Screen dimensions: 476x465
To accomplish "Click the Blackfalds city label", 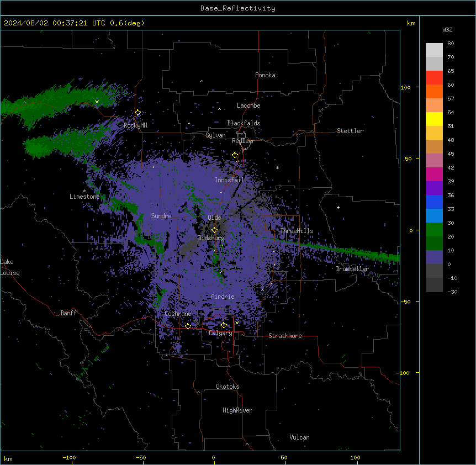I will pyautogui.click(x=244, y=123).
